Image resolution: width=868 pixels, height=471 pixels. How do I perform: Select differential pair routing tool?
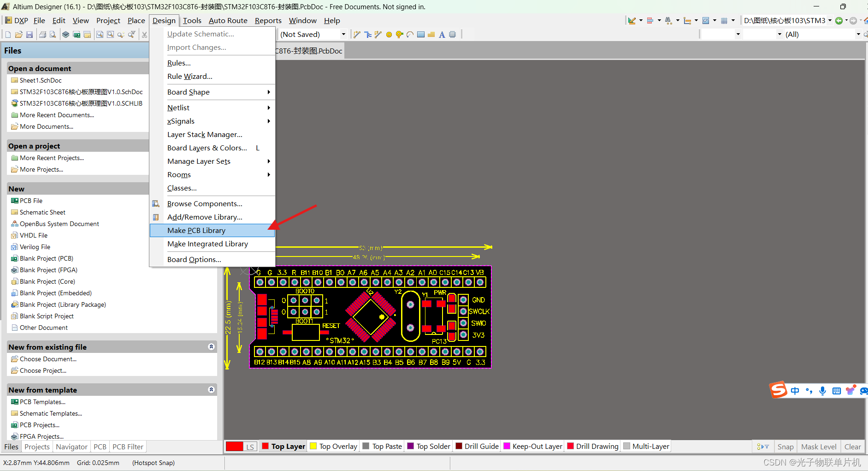click(x=378, y=35)
